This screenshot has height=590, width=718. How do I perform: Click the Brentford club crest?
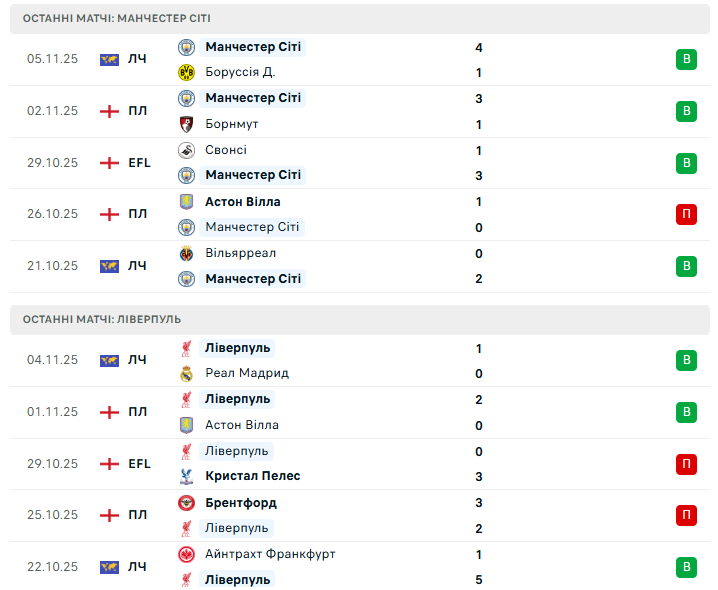coord(186,502)
